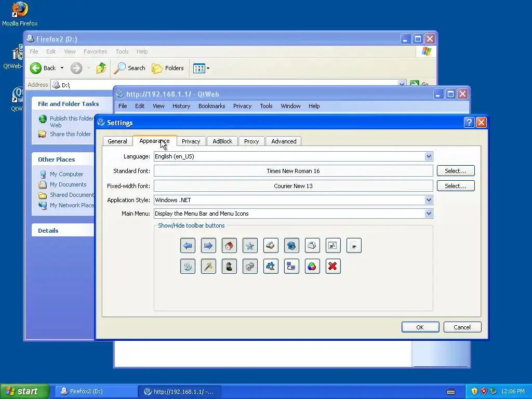Image resolution: width=532 pixels, height=399 pixels.
Task: Open QtWeb Edit menu
Action: [x=140, y=106]
